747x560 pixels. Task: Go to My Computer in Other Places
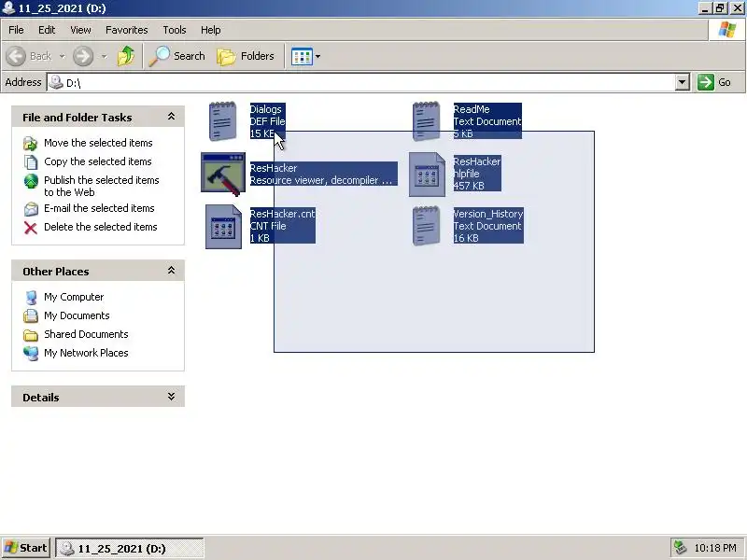click(x=74, y=297)
